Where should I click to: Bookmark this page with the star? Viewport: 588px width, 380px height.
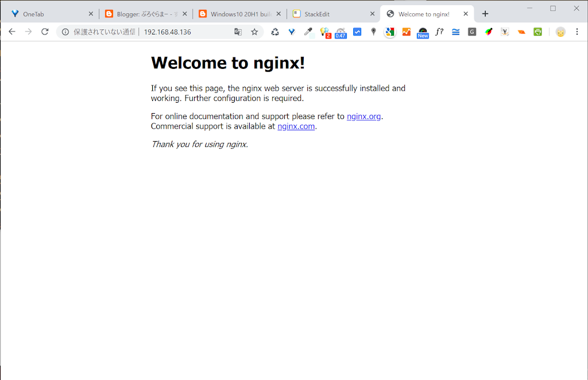pyautogui.click(x=254, y=32)
